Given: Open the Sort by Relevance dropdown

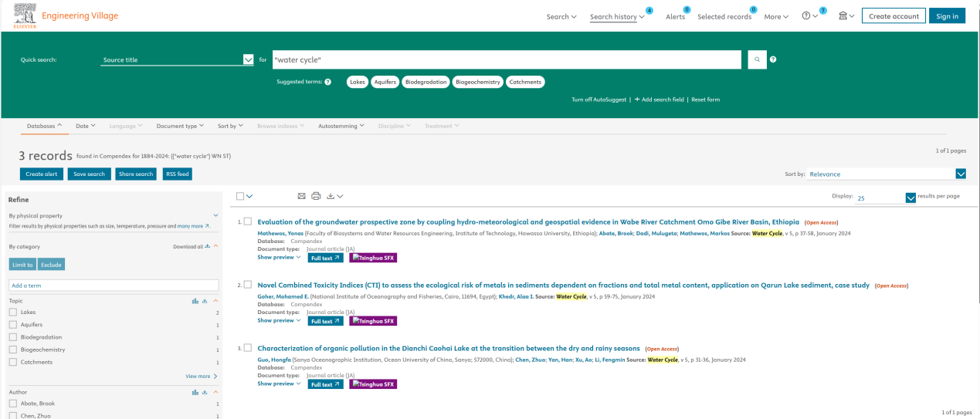Looking at the screenshot, I should pyautogui.click(x=961, y=174).
